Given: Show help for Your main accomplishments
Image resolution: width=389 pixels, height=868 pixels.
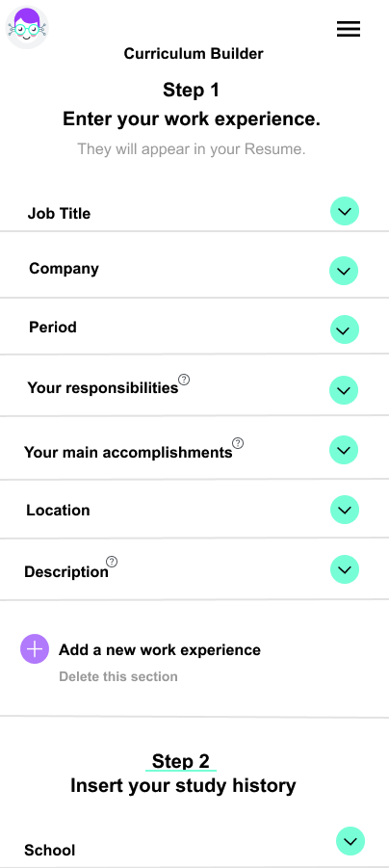Looking at the screenshot, I should tap(238, 443).
